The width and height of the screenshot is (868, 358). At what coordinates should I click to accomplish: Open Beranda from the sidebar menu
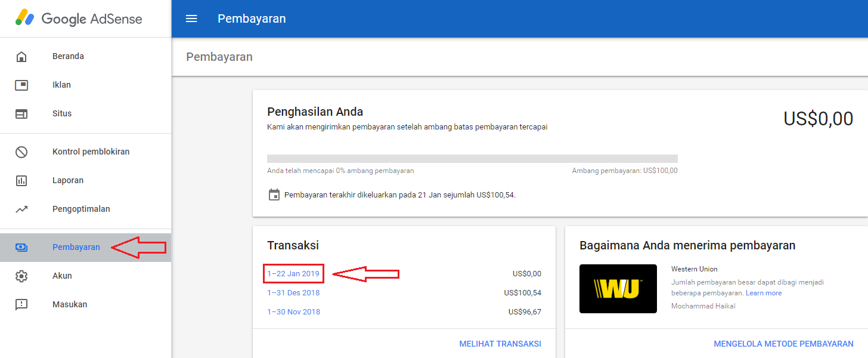(68, 55)
